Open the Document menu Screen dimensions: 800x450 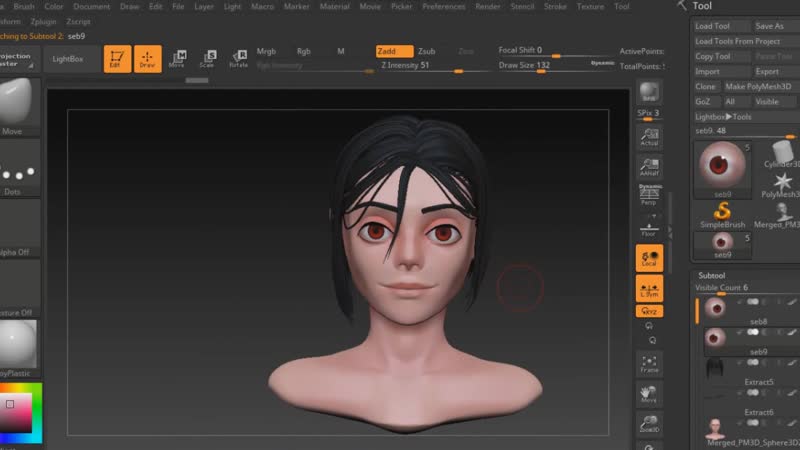[x=91, y=7]
